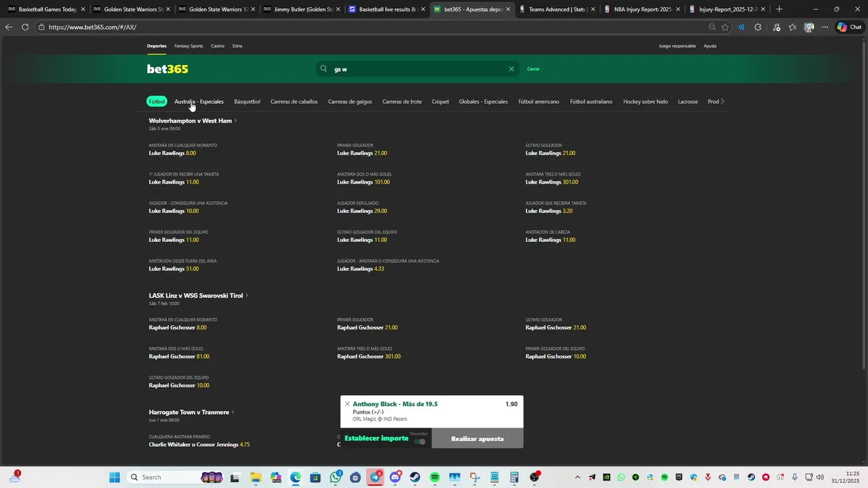This screenshot has width=868, height=488.
Task: Select Luke Rawlings 3.20 card odds
Action: [549, 211]
